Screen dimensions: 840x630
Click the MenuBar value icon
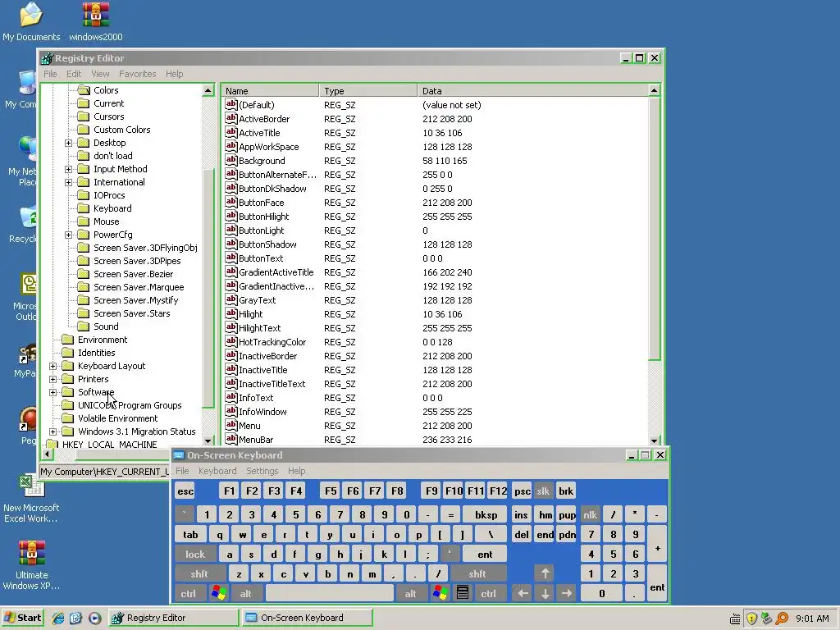tap(231, 439)
